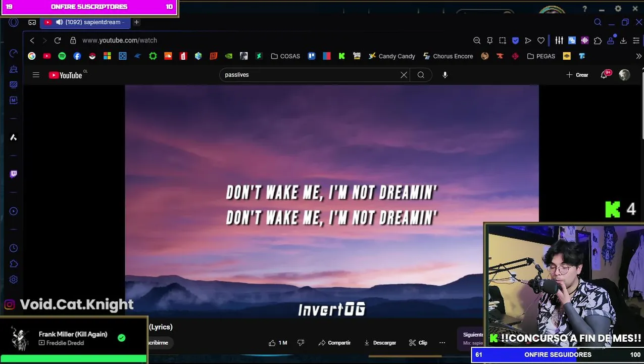Take a snapshot with the capture icon
Screen dimensions: 644x364
pyautogui.click(x=503, y=40)
